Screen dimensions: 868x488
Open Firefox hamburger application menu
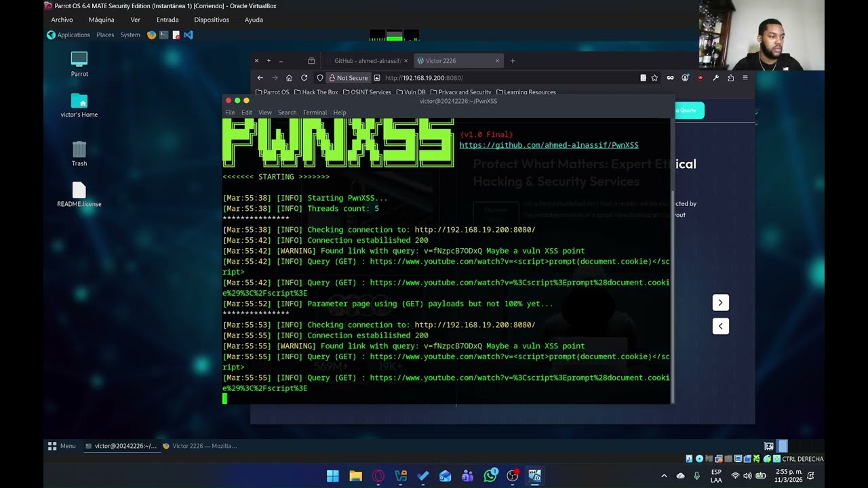click(x=745, y=78)
